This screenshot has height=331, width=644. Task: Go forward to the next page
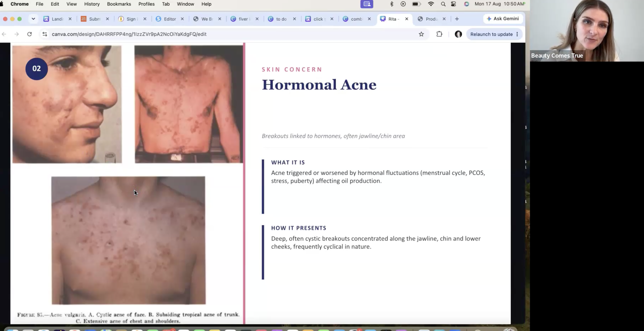point(16,34)
